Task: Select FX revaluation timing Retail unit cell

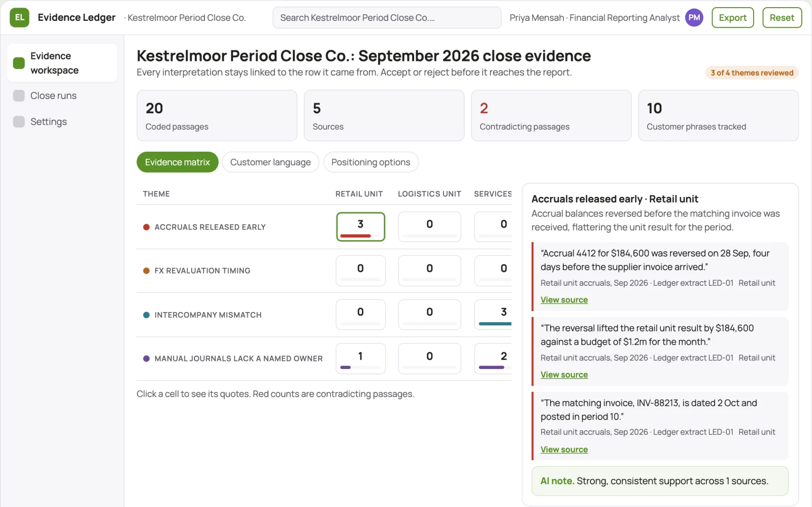Action: [x=360, y=271]
